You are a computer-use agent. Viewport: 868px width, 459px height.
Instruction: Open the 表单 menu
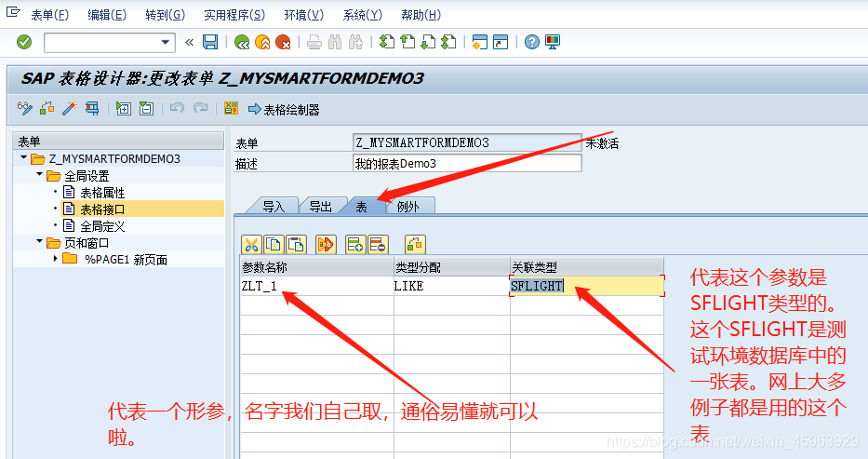[50, 15]
